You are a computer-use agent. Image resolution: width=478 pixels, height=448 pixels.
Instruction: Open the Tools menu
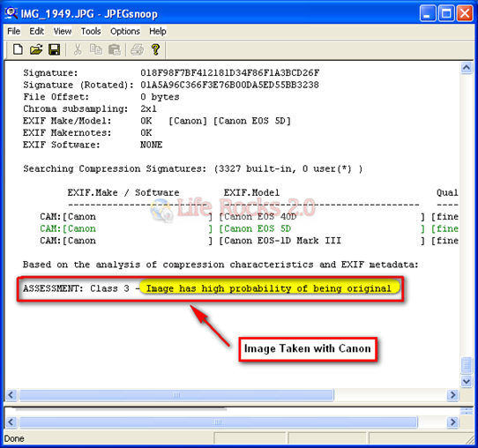[91, 31]
